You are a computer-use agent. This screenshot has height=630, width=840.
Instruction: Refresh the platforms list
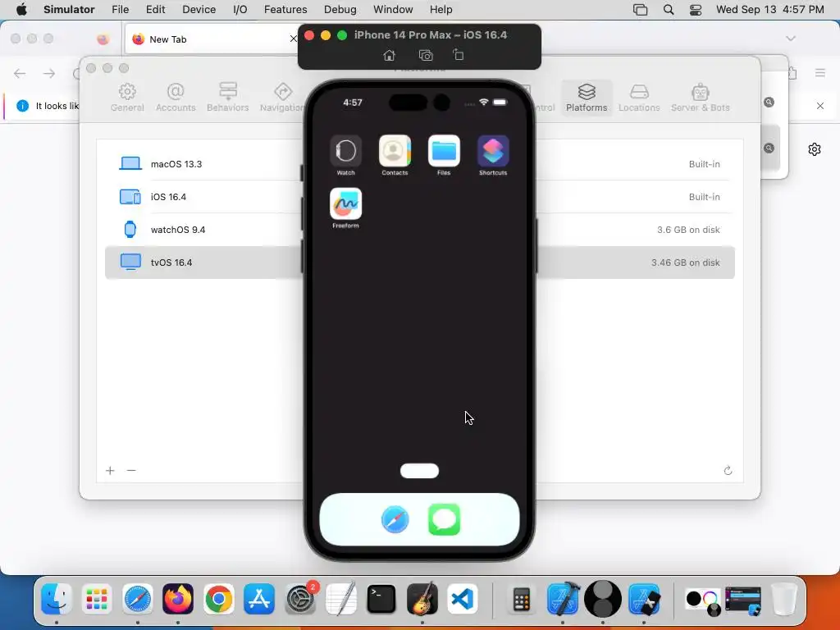point(728,471)
